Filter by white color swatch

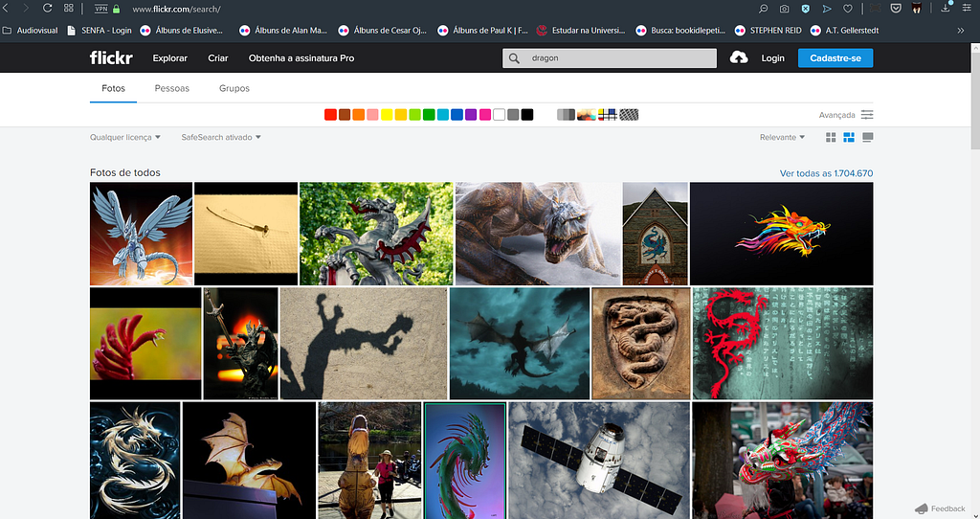tap(499, 115)
